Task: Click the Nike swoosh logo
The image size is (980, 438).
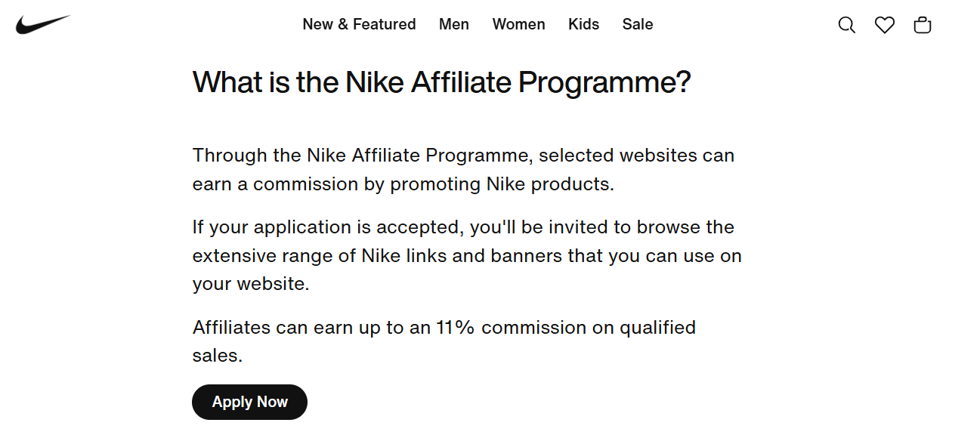Action: 43,25
